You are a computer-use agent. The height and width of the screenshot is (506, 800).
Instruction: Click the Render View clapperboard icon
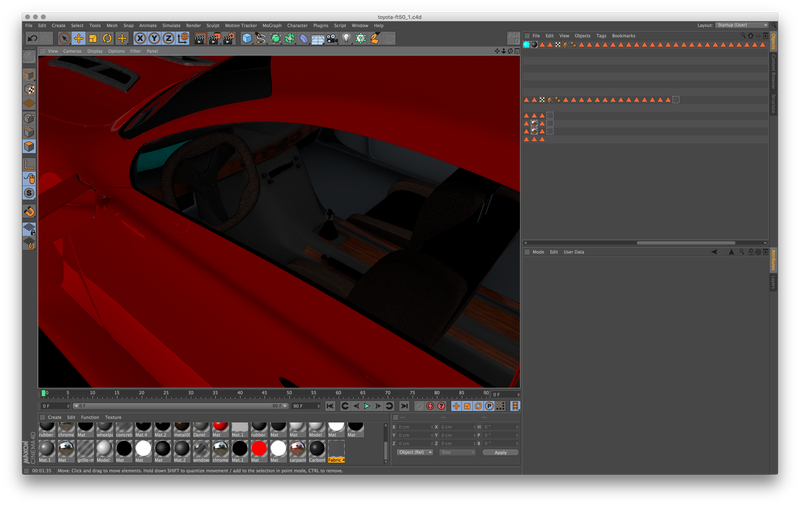coord(200,38)
